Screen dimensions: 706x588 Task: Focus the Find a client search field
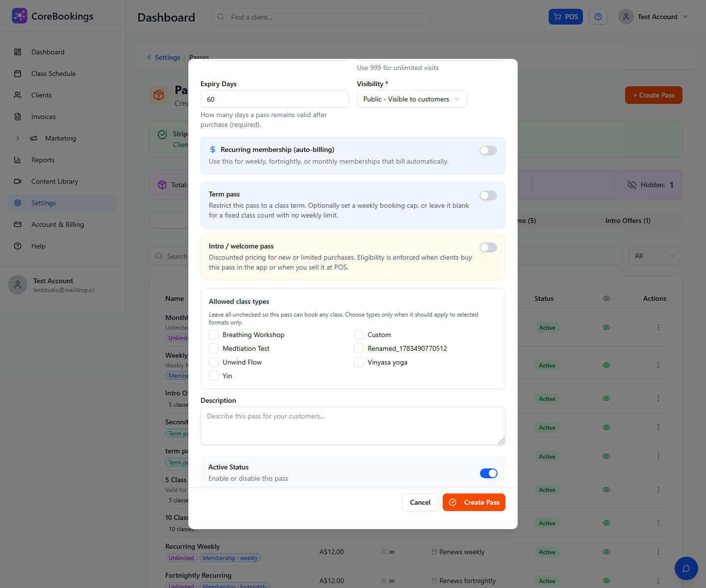pyautogui.click(x=321, y=17)
